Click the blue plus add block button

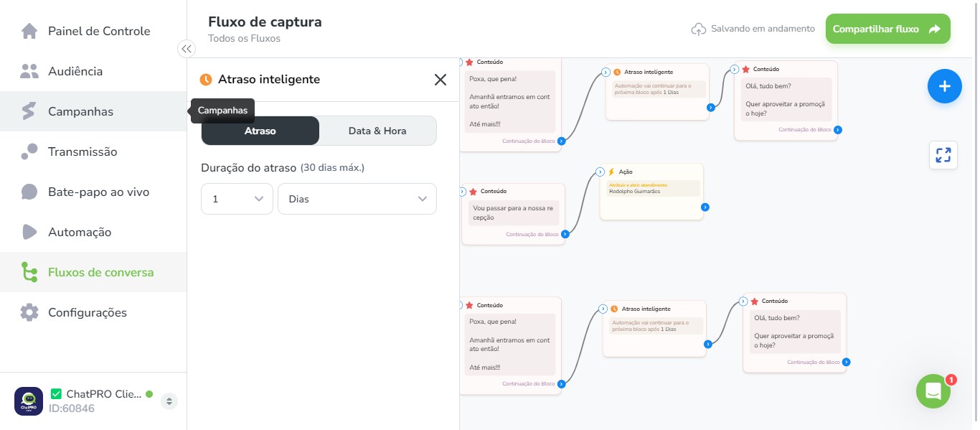[945, 86]
